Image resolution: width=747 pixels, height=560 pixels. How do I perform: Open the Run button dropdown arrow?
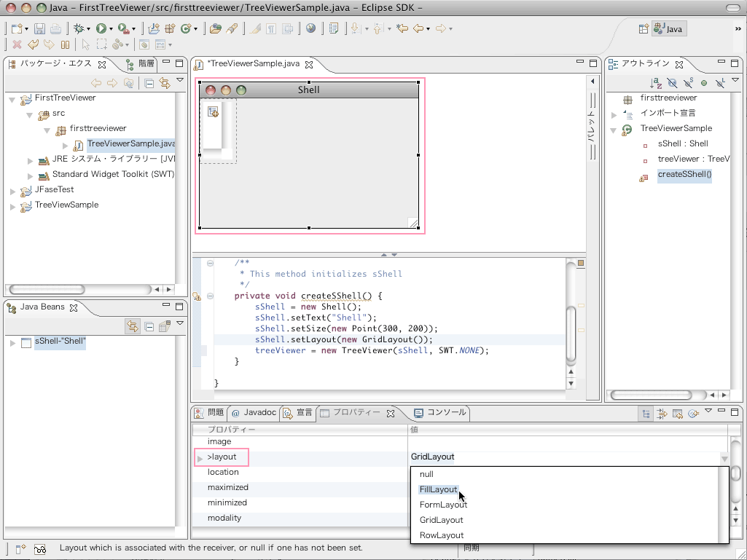(111, 29)
